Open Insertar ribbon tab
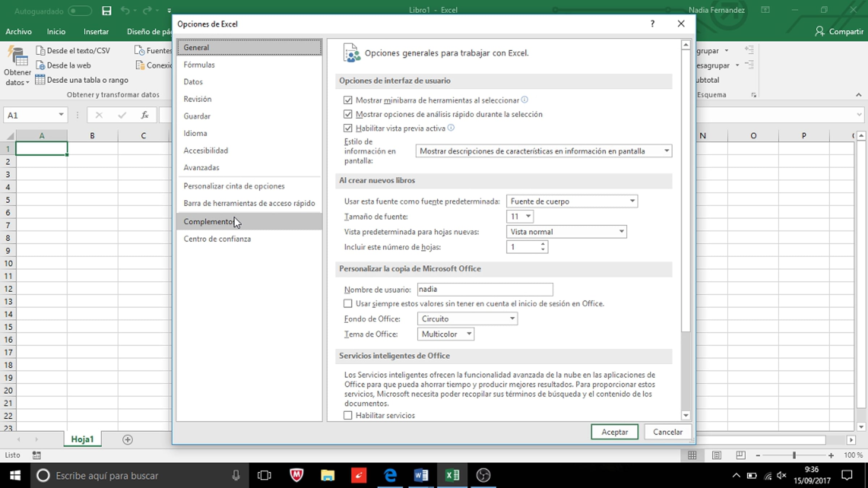The image size is (868, 488). pos(96,31)
